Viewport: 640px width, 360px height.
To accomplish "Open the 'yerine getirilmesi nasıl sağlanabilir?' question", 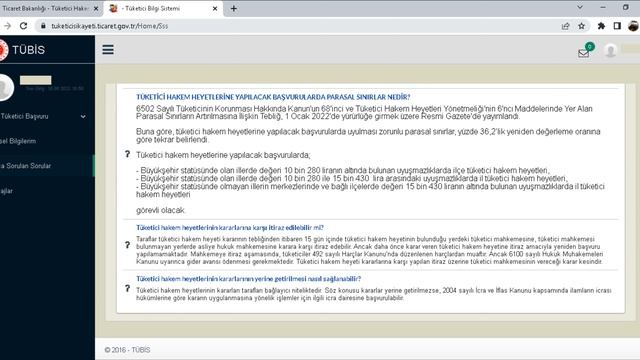I will click(248, 279).
